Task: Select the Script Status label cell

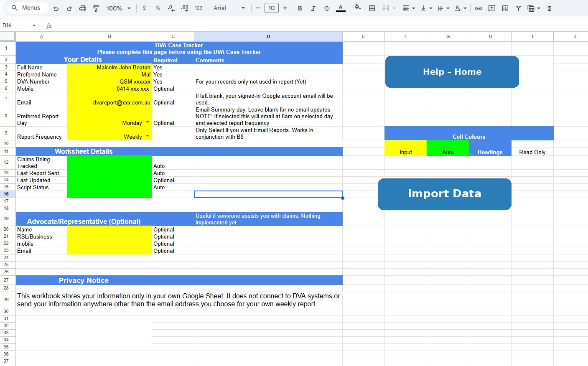Action: tap(41, 187)
